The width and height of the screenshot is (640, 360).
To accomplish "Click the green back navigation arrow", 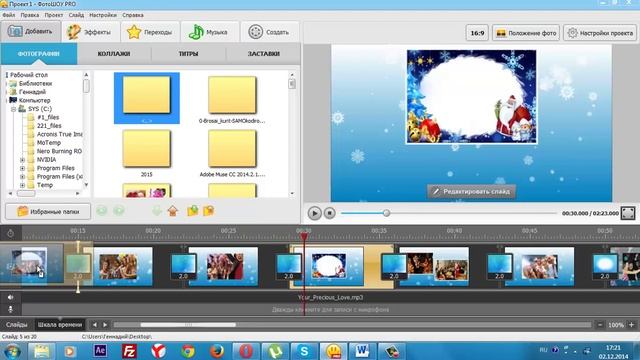I will tap(102, 211).
